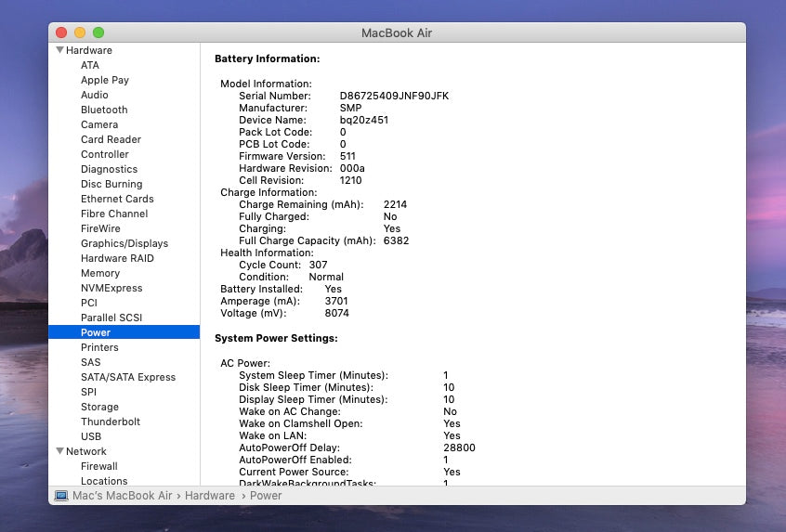Select Bluetooth in the sidebar
Image resolution: width=786 pixels, height=532 pixels.
tap(104, 110)
